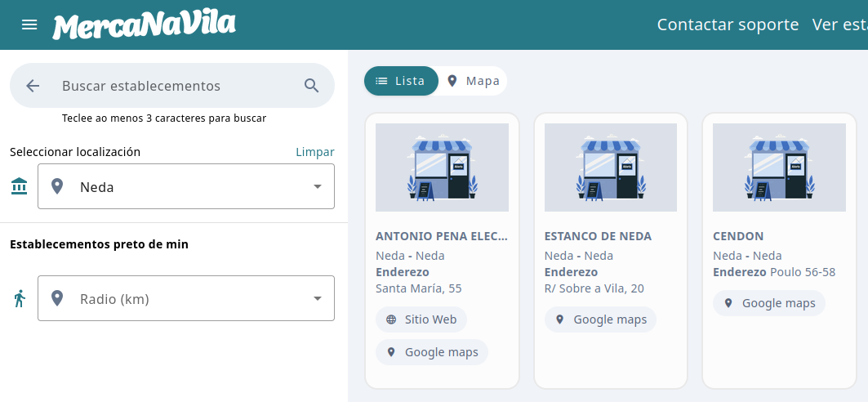Click the MercaNaVila logo
The image size is (868, 402).
click(x=144, y=25)
